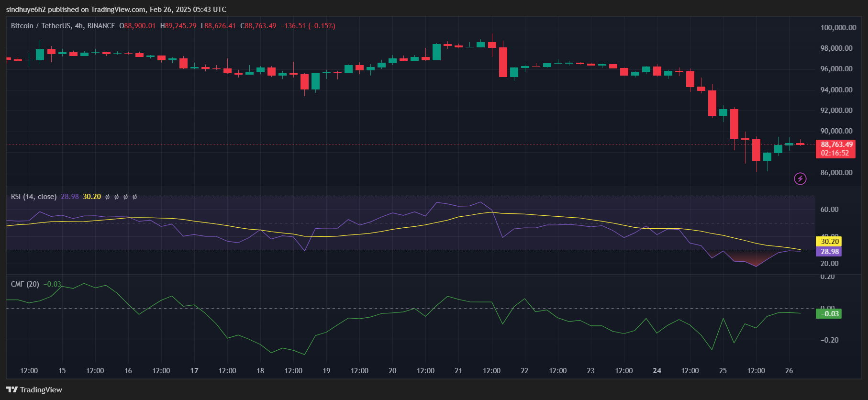Select date 24 on the time axis
The height and width of the screenshot is (400, 868).
click(x=657, y=371)
